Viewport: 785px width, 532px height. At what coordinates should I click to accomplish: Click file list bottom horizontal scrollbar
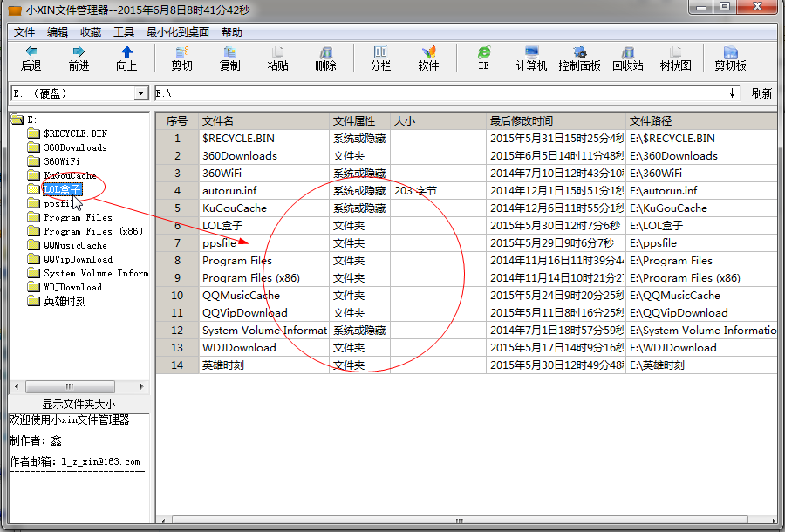[460, 521]
